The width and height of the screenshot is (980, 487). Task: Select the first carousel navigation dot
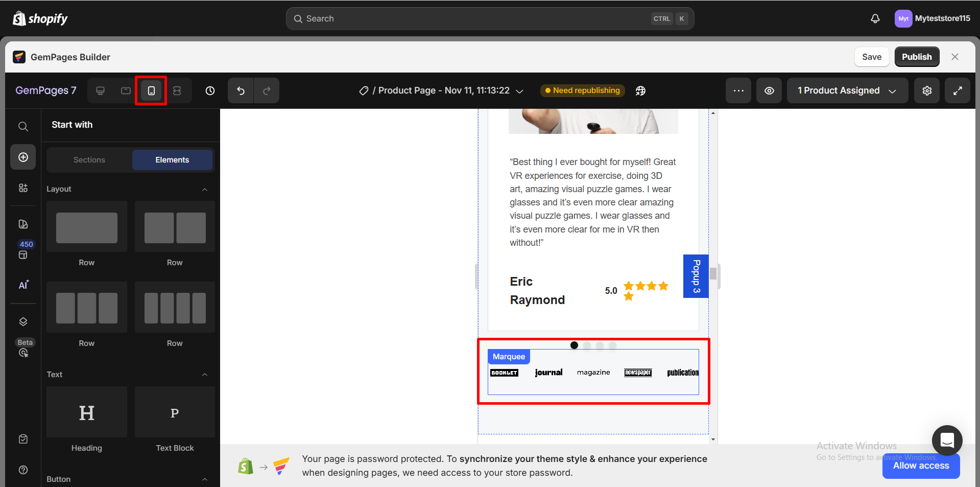574,345
